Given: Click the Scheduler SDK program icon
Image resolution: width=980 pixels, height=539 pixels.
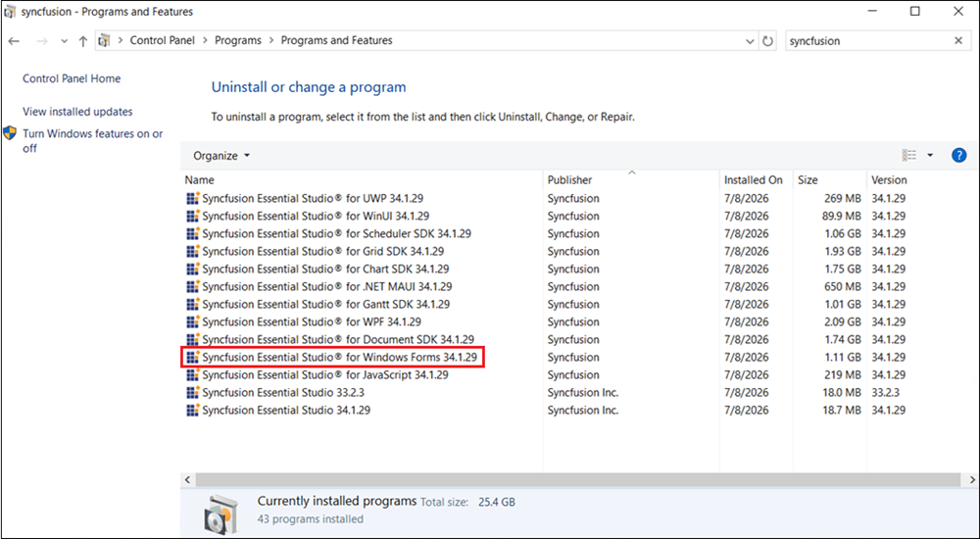Looking at the screenshot, I should click(x=193, y=233).
